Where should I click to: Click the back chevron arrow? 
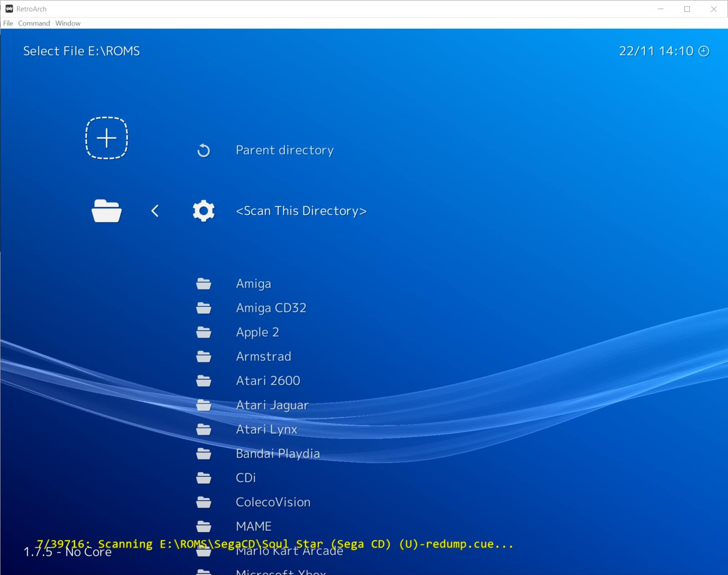coord(155,211)
